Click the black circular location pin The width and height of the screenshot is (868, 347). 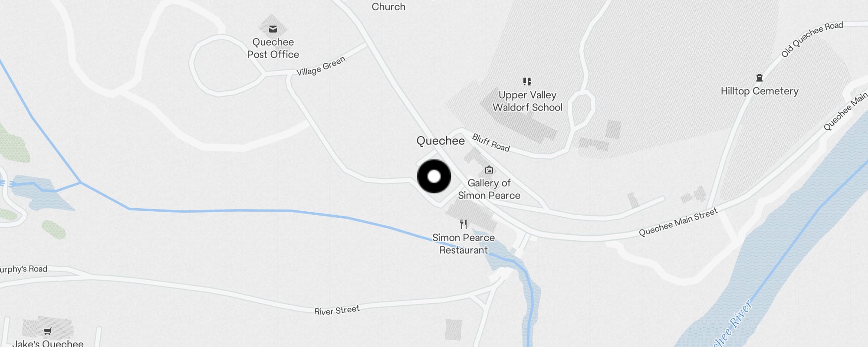(x=434, y=177)
